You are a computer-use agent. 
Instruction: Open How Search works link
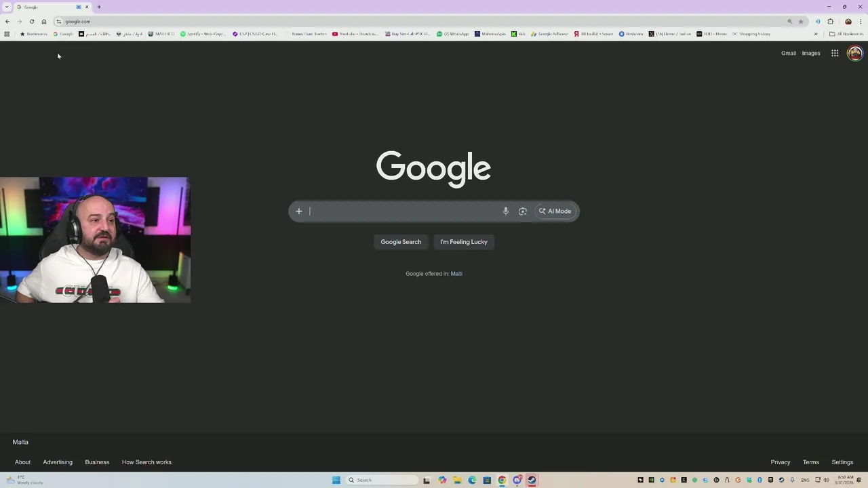146,462
